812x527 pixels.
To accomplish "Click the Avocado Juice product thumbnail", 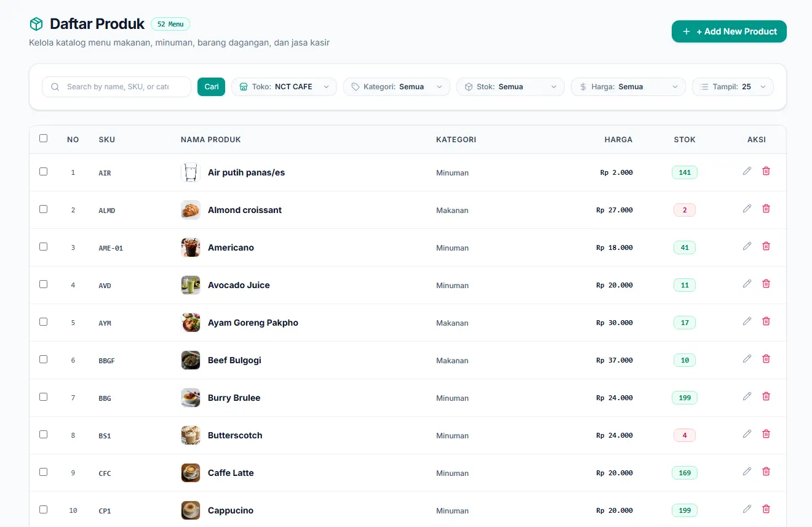I will [191, 285].
